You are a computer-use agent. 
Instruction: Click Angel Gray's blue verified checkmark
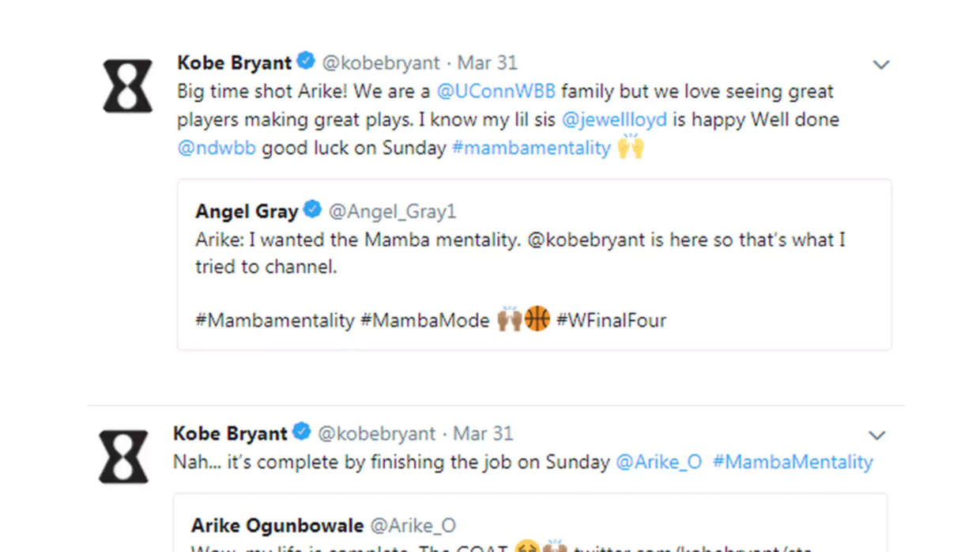[313, 209]
